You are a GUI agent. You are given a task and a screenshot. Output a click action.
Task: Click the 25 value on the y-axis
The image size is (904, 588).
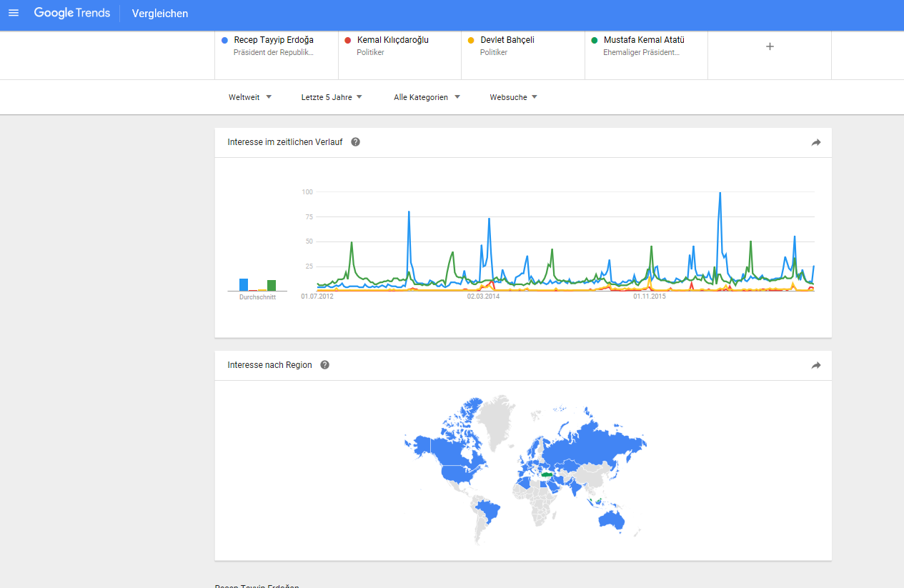click(x=309, y=266)
